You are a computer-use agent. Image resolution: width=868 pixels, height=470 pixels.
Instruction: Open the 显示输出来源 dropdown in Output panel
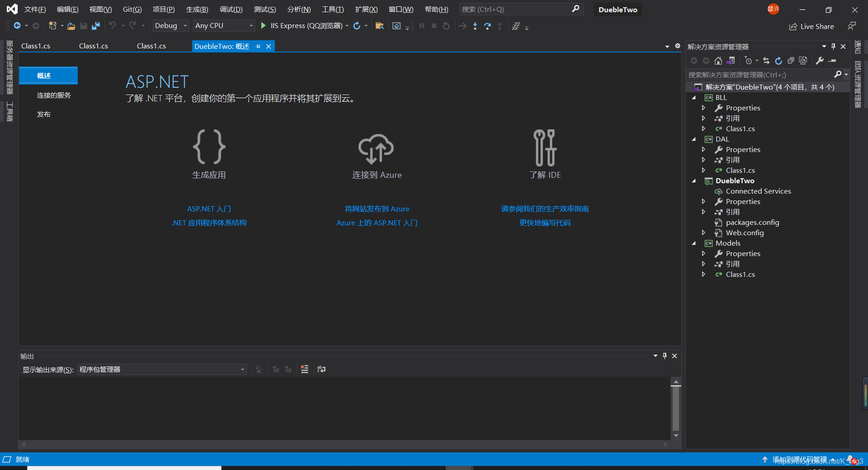162,370
